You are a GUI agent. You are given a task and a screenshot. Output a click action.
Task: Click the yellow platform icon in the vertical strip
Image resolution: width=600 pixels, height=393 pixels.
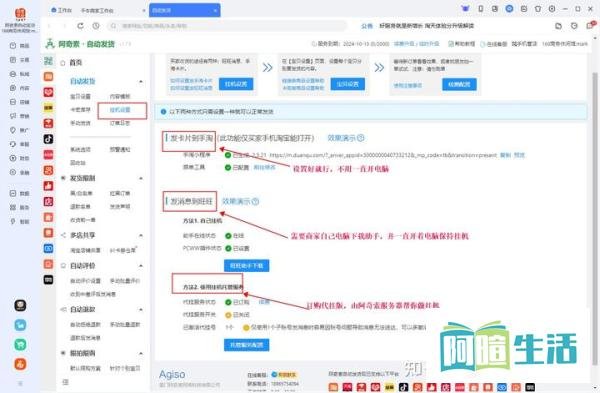[x=48, y=108]
